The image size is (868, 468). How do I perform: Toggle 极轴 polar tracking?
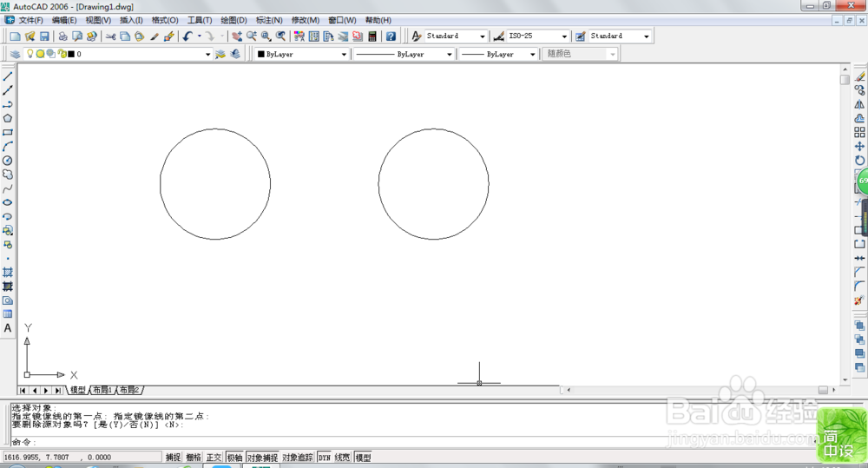click(x=234, y=458)
